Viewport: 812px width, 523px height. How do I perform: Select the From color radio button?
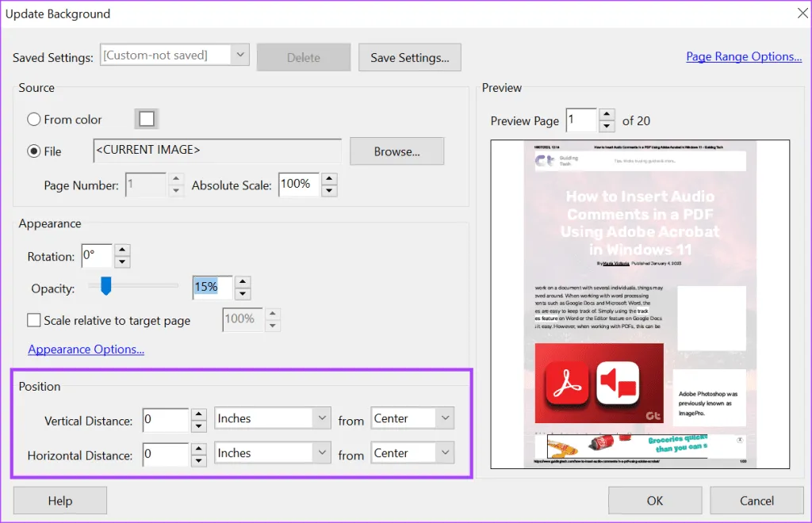click(x=34, y=120)
